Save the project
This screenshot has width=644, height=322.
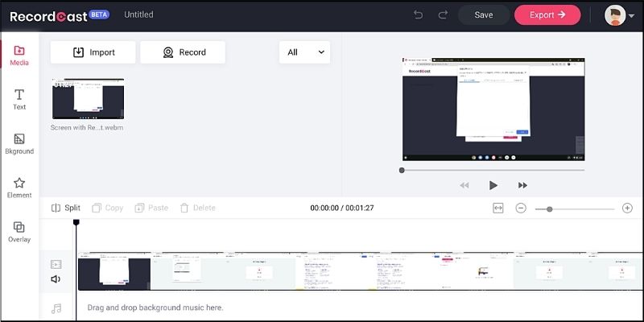(x=484, y=14)
